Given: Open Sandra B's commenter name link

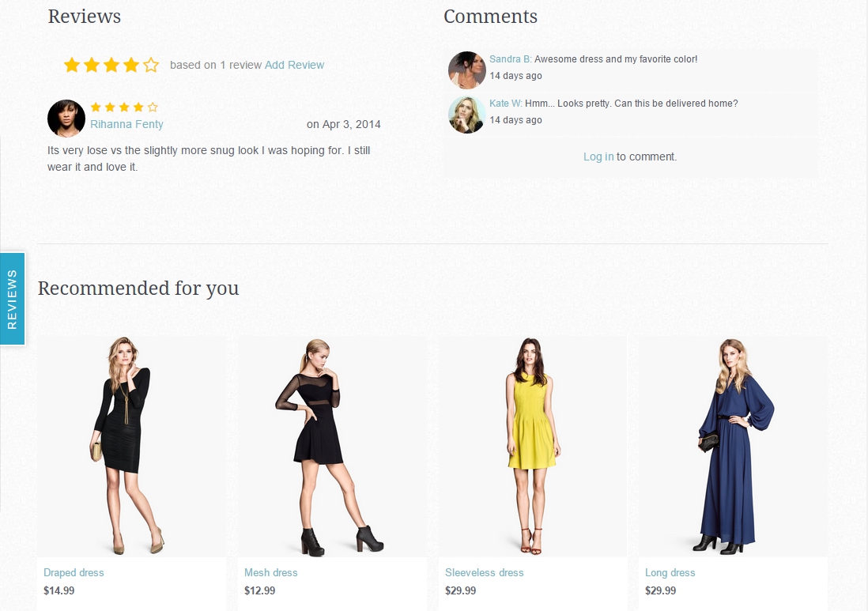Looking at the screenshot, I should (x=511, y=59).
